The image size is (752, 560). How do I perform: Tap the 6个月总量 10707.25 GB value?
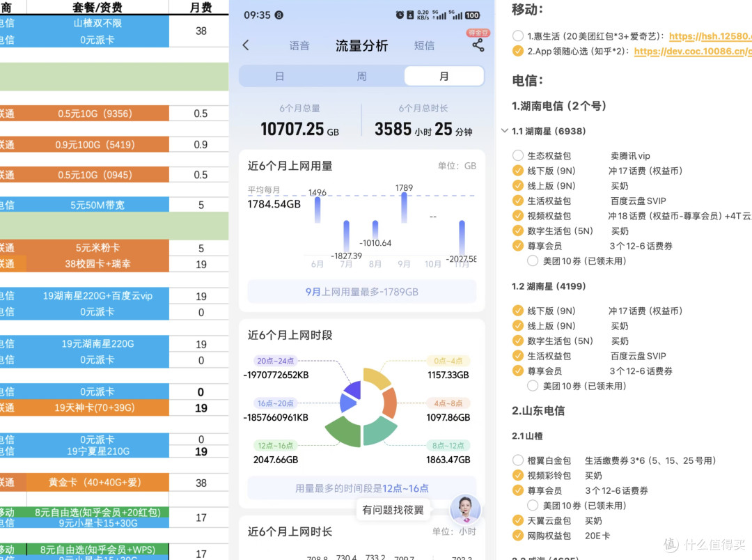point(299,129)
